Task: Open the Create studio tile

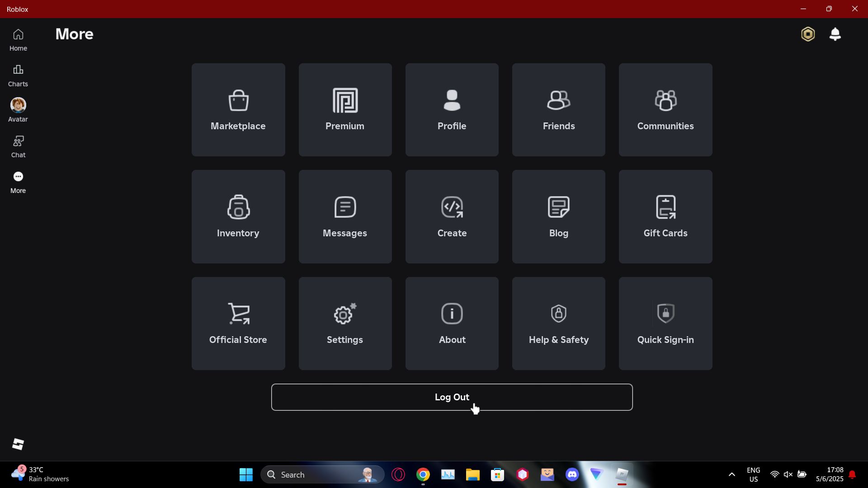Action: [x=452, y=216]
